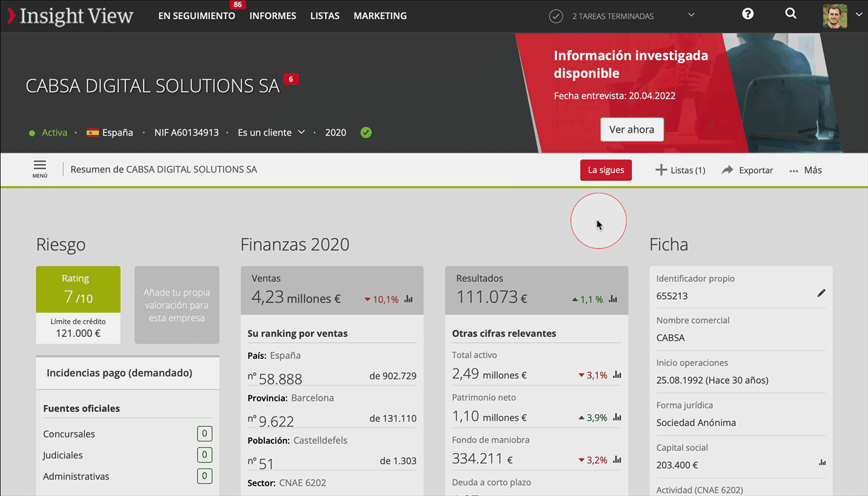Click the Límite de crédito 121.000 € value
Image resolution: width=868 pixels, height=496 pixels.
pyautogui.click(x=78, y=333)
